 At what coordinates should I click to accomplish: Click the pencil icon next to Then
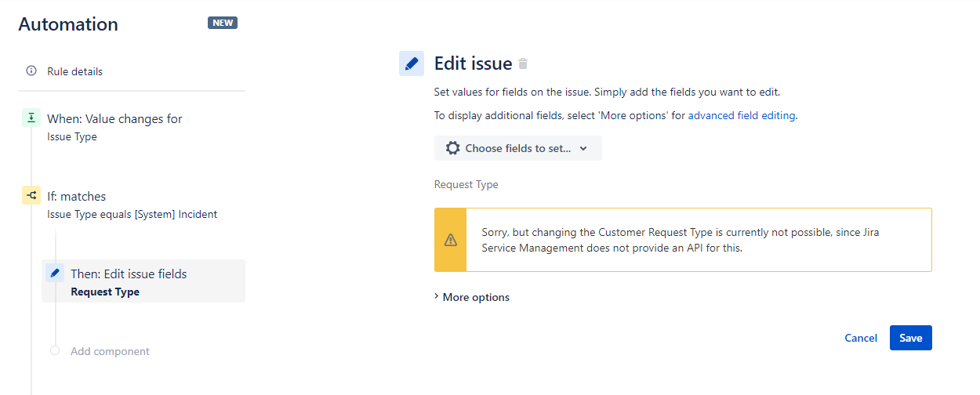[x=55, y=274]
